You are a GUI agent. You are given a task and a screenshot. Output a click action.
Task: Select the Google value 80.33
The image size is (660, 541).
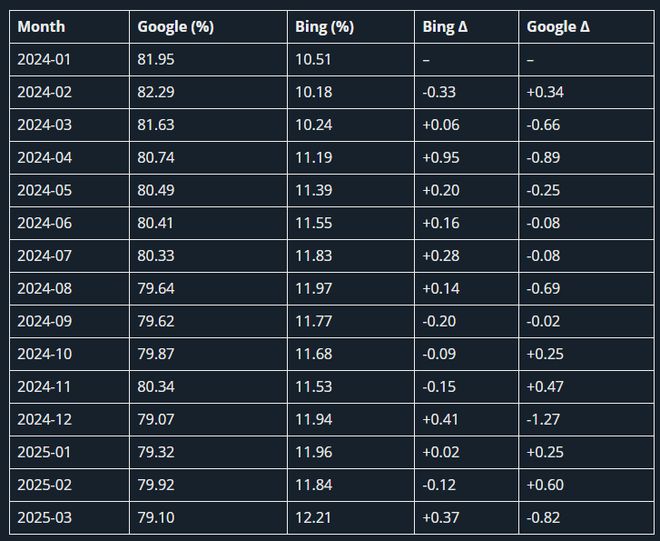coord(208,256)
